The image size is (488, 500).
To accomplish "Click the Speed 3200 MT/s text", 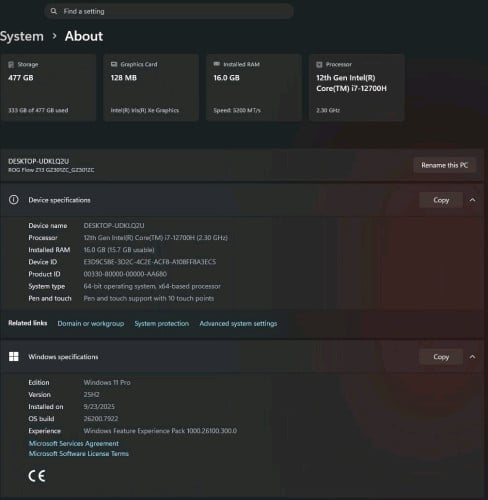I will pyautogui.click(x=237, y=110).
